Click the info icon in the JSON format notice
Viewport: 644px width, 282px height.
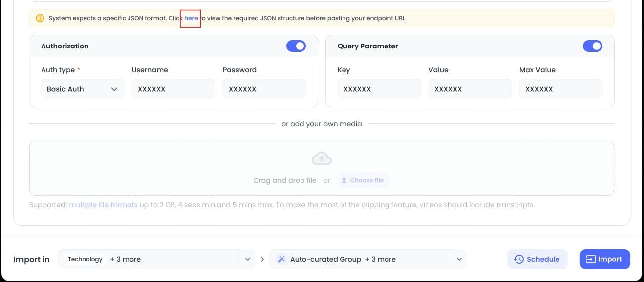[x=40, y=18]
